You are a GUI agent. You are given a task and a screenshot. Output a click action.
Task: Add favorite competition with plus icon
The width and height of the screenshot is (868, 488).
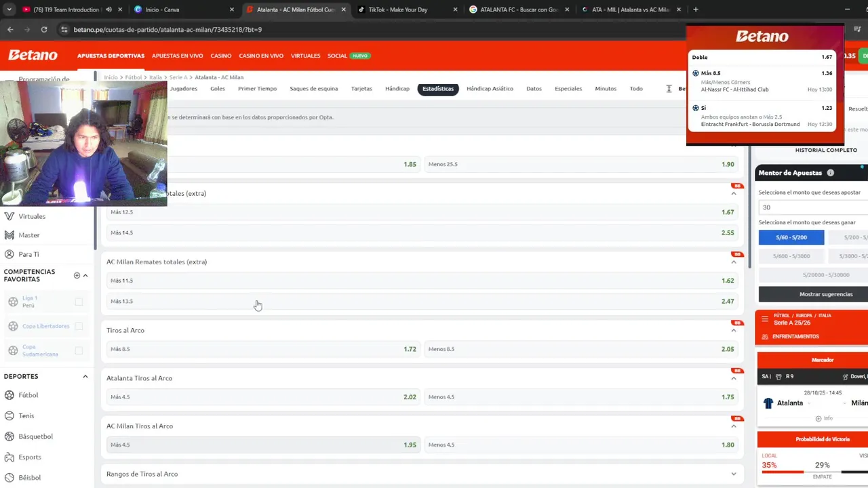tap(77, 275)
